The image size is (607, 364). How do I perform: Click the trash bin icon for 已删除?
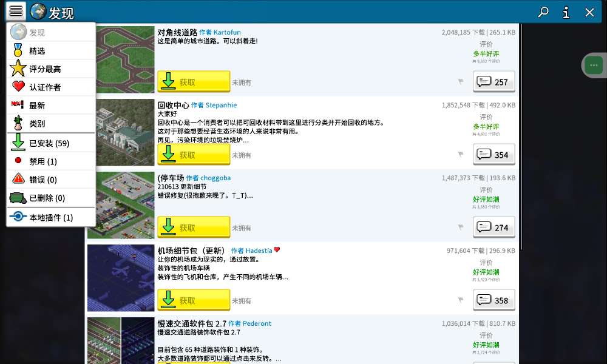[18, 198]
